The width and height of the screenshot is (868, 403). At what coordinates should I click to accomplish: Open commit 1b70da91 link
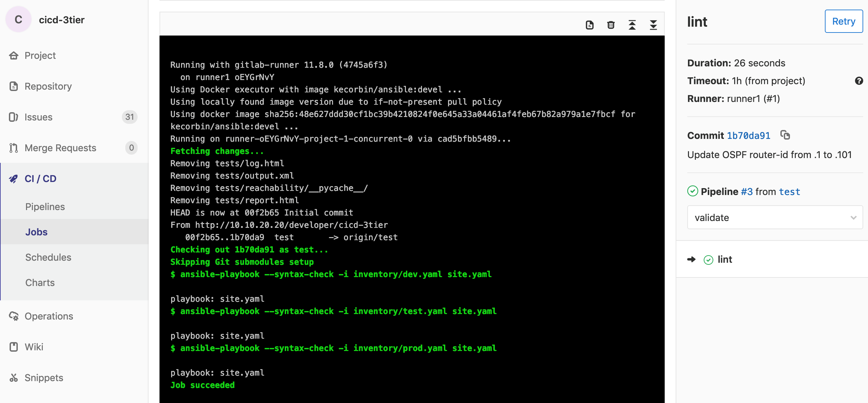[x=748, y=135]
